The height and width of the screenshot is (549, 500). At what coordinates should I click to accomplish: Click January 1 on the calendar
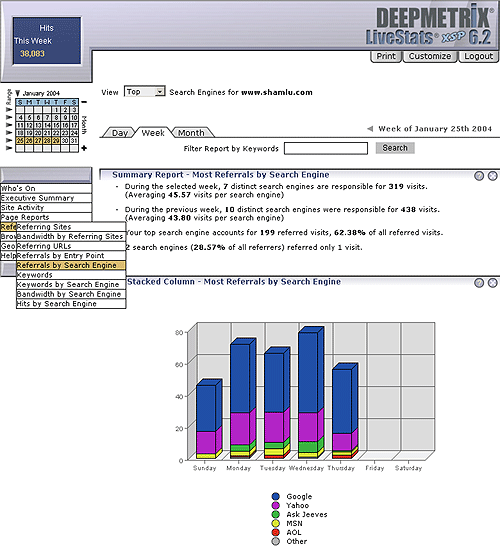pos(56,110)
